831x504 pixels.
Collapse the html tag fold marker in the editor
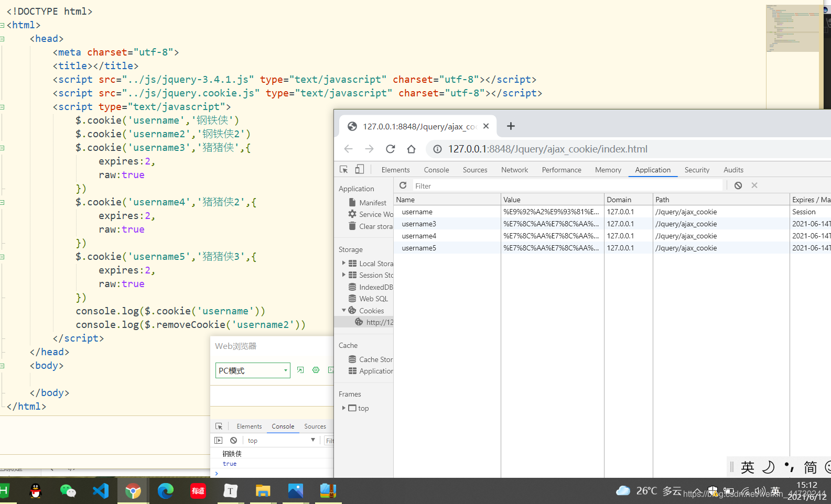(x=2, y=25)
